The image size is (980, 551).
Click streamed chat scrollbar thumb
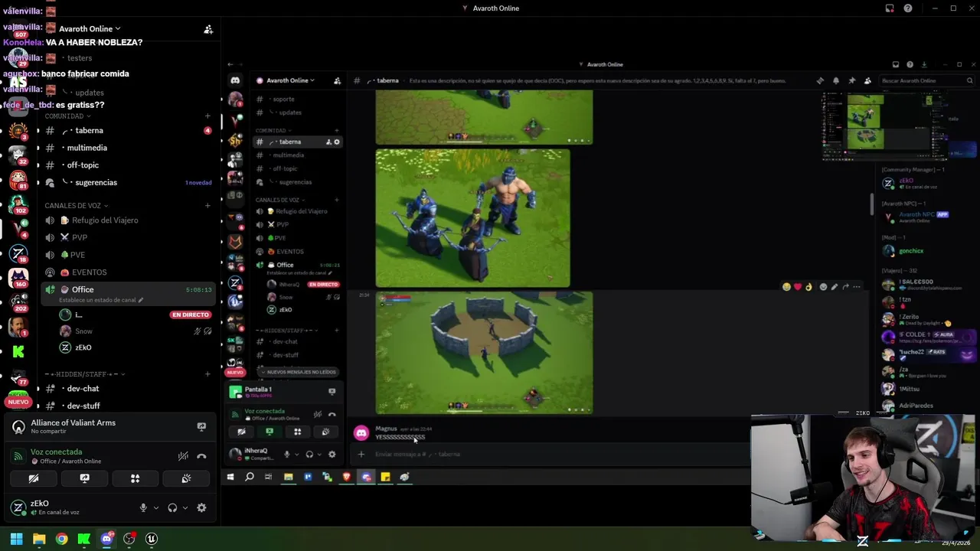point(871,204)
